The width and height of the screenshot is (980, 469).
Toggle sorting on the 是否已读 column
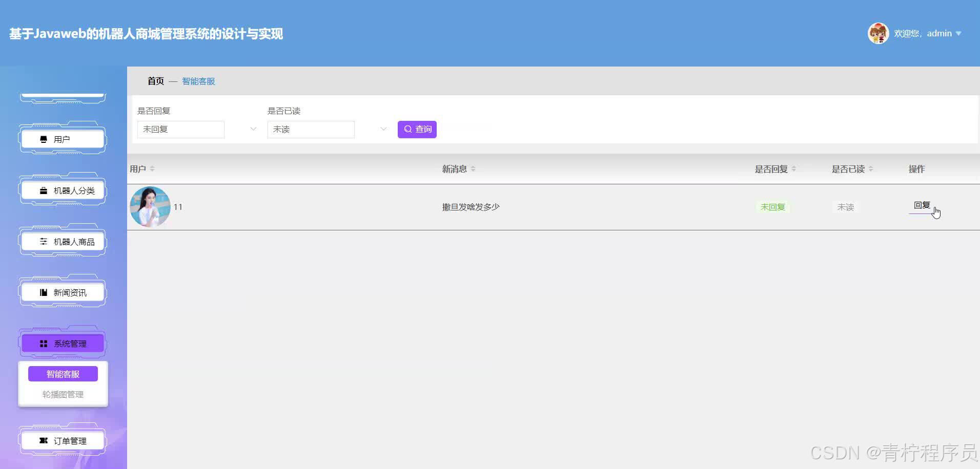coord(871,168)
